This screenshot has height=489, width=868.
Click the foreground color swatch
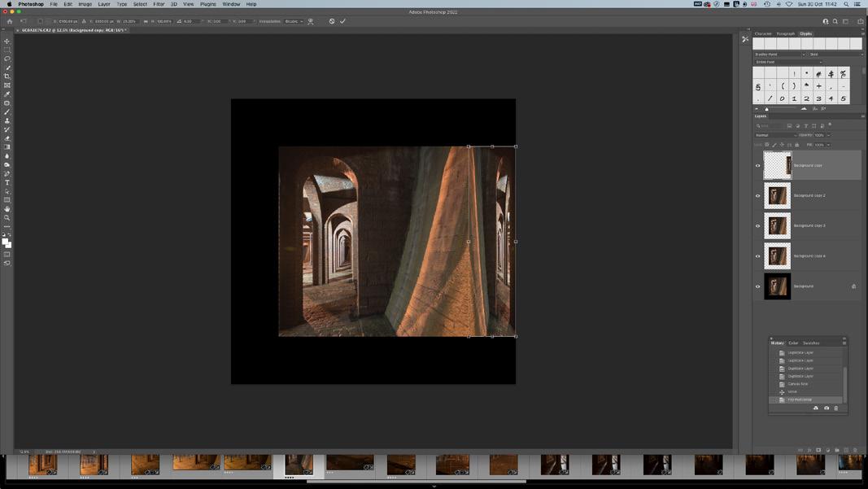(6, 241)
